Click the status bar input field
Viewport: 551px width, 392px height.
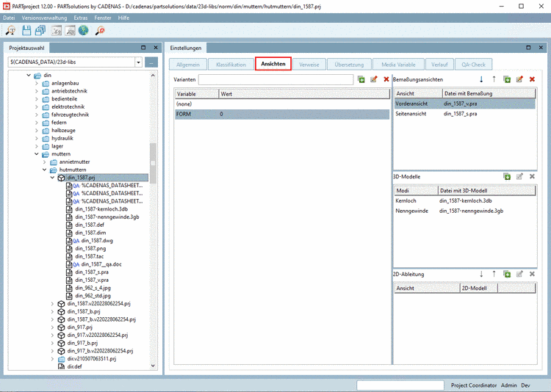400,385
